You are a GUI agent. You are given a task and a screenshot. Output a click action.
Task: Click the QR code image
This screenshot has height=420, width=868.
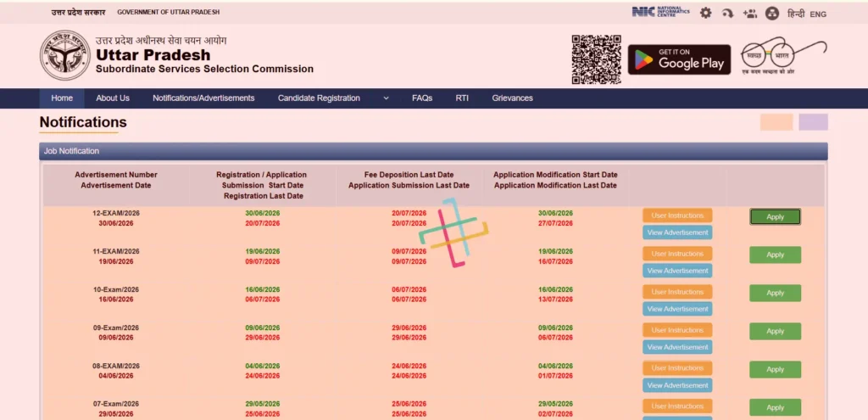tap(596, 59)
